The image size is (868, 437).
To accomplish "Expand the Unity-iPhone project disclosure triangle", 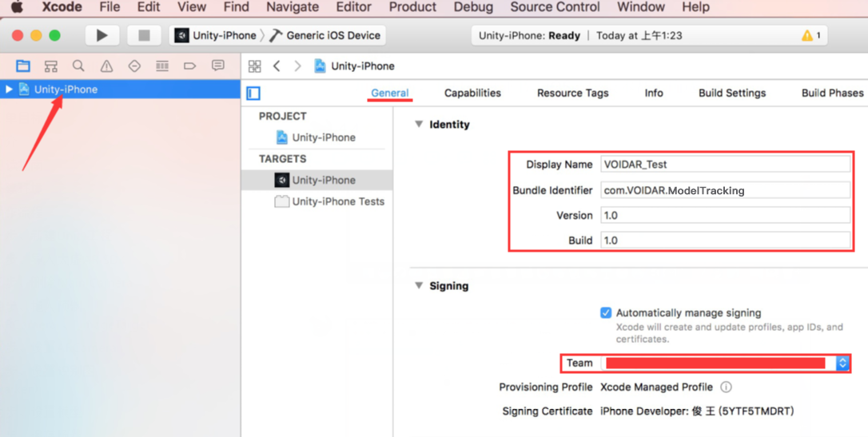I will coord(9,89).
